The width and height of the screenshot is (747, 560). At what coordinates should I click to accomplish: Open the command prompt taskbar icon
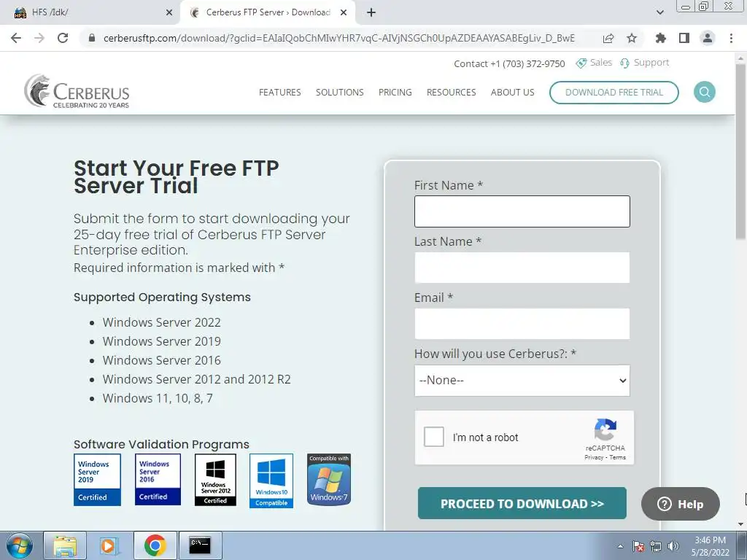click(x=200, y=545)
